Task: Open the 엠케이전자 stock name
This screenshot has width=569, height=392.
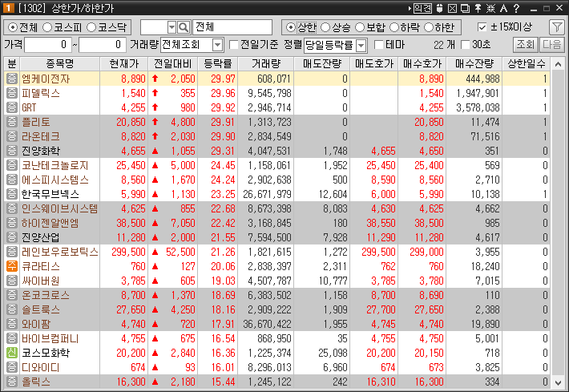Action: [46, 79]
